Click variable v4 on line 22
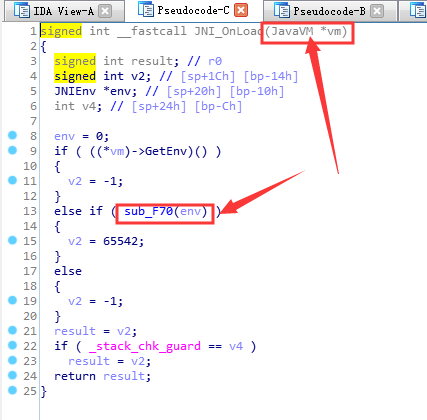 (x=236, y=346)
